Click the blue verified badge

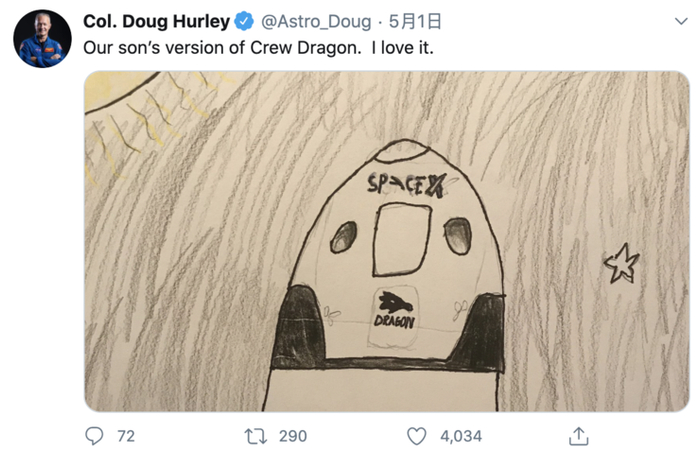coord(244,21)
